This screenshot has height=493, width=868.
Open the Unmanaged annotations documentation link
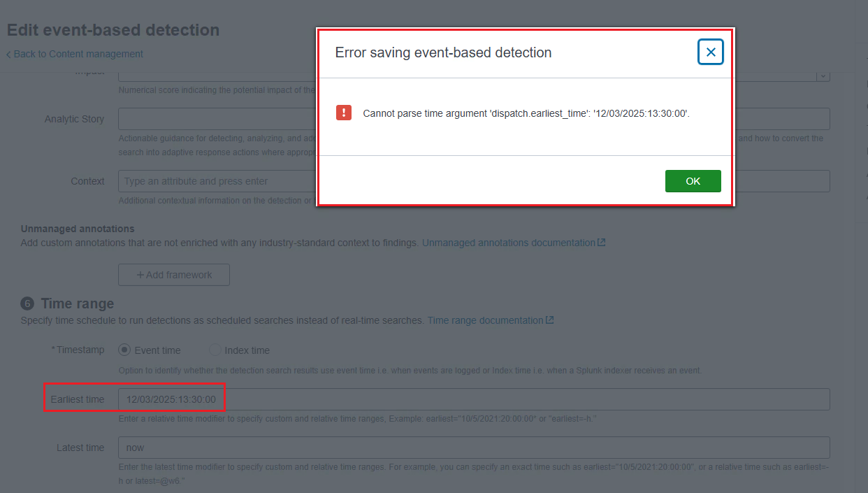508,243
